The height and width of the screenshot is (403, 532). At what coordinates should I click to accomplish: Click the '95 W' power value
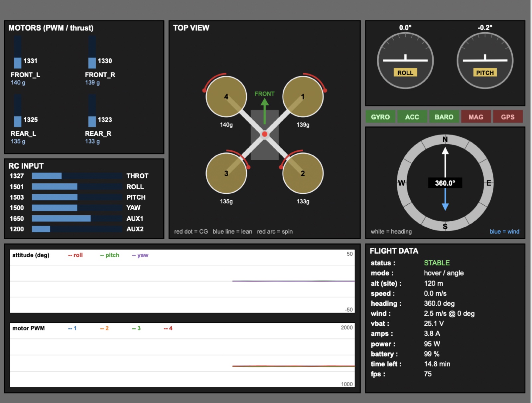point(432,344)
